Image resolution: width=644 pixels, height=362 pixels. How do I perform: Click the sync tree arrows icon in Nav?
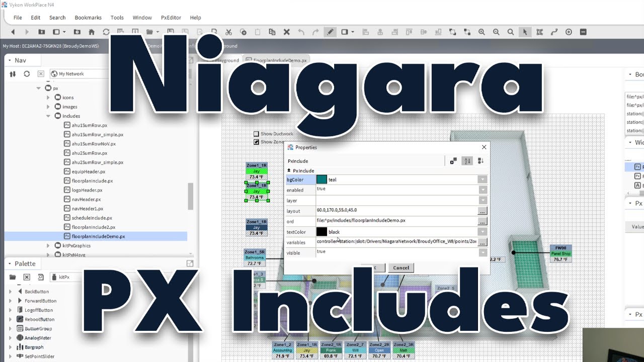[13, 74]
